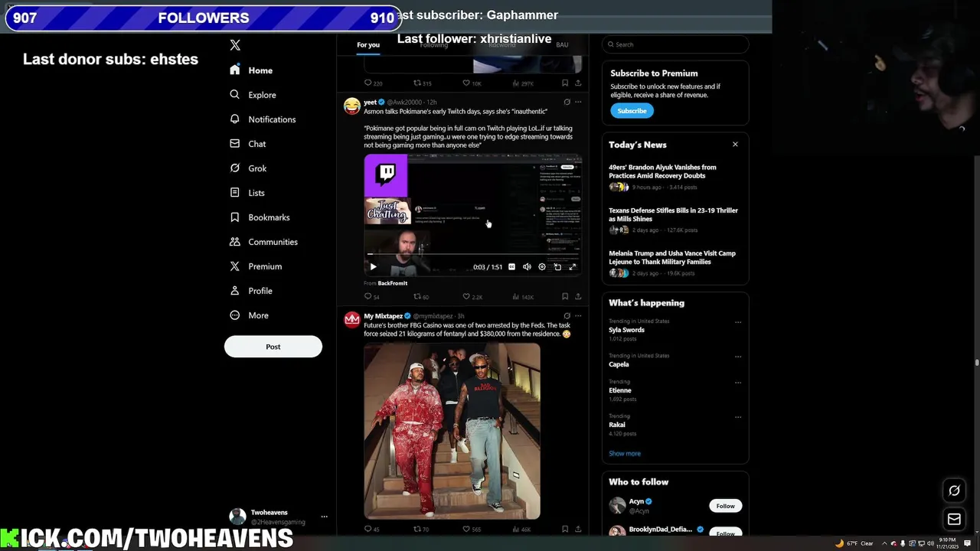This screenshot has width=980, height=551.
Task: Select the For you tab
Action: [x=367, y=44]
